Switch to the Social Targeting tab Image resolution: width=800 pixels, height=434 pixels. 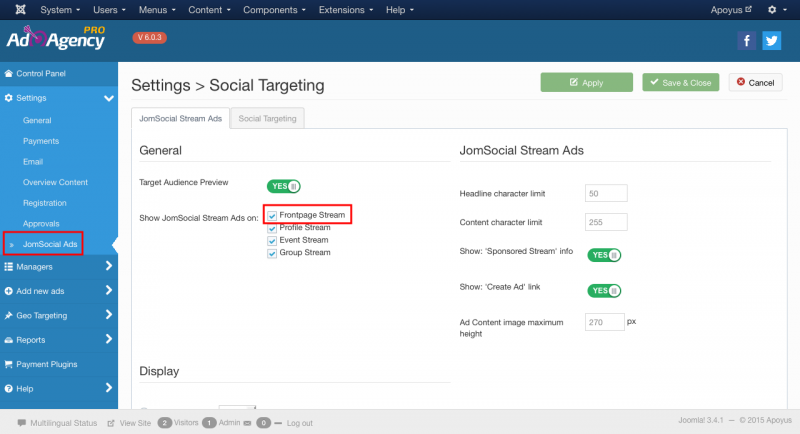[x=267, y=118]
